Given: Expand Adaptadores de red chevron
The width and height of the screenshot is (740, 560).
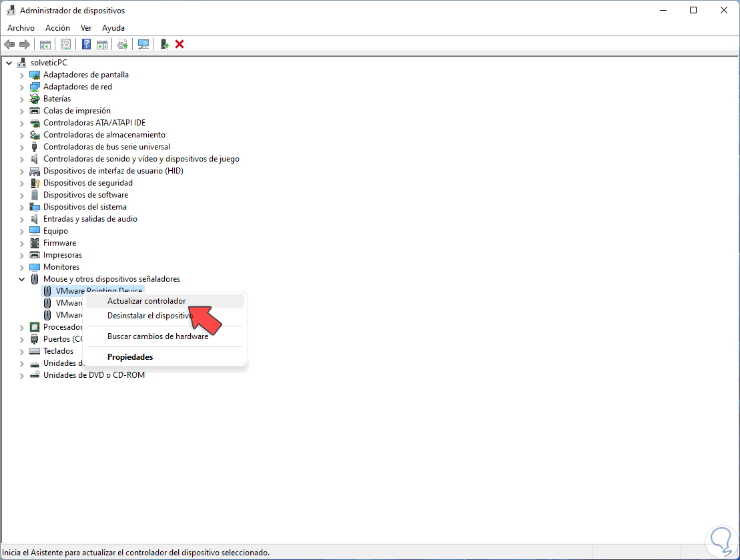Looking at the screenshot, I should tap(22, 87).
